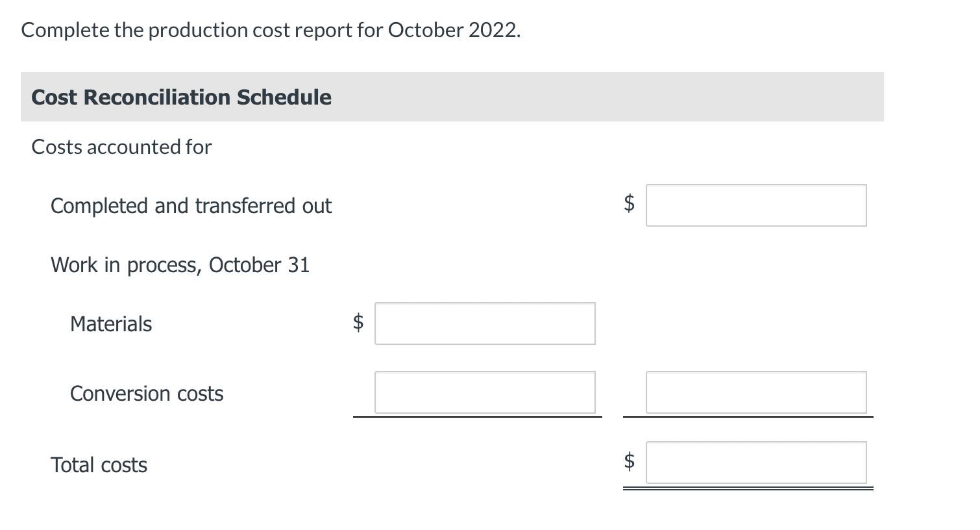Click inside the rightmost empty total box
Image resolution: width=980 pixels, height=530 pixels.
coord(756,462)
